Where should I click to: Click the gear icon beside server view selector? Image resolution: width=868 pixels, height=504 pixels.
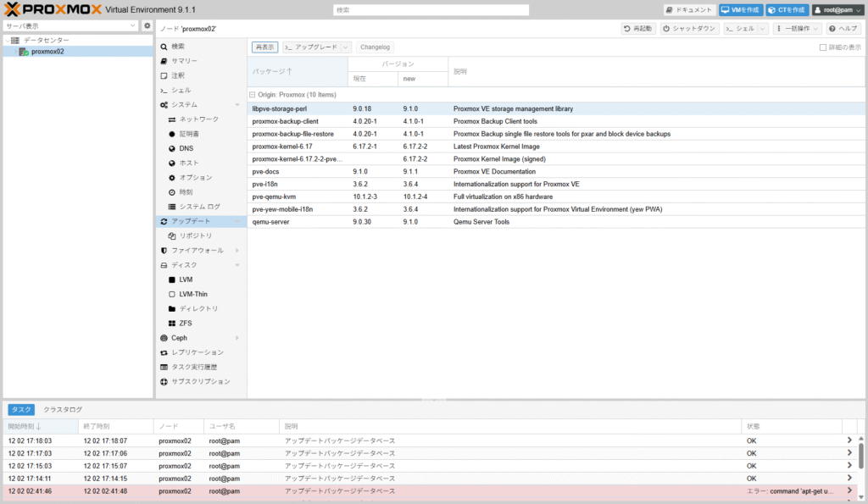tap(147, 26)
